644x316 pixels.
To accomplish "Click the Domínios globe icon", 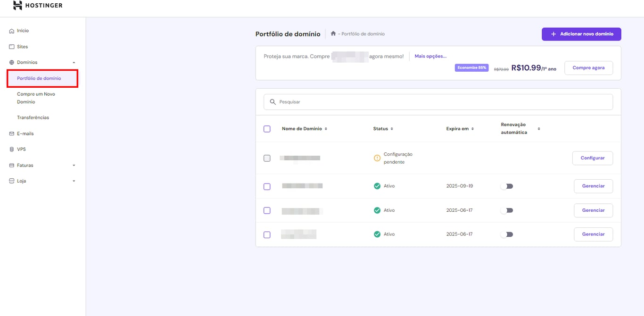I will point(12,62).
